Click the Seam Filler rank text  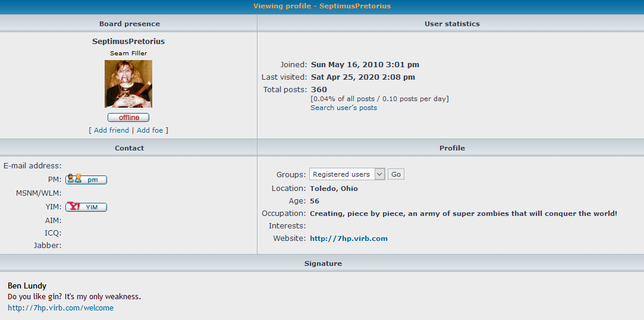(128, 53)
